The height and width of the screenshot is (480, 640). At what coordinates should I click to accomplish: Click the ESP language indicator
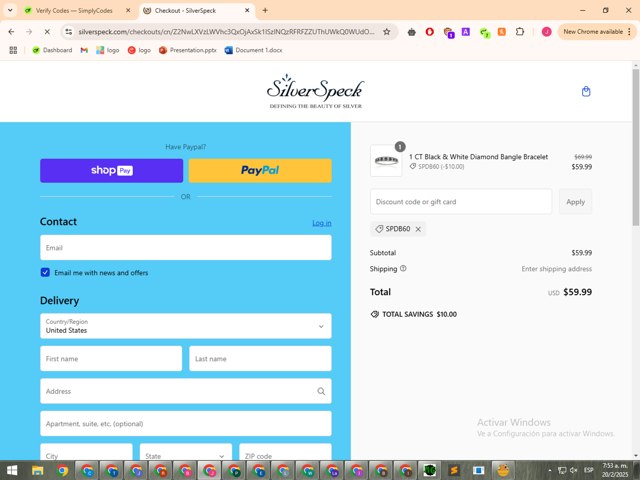pos(589,470)
